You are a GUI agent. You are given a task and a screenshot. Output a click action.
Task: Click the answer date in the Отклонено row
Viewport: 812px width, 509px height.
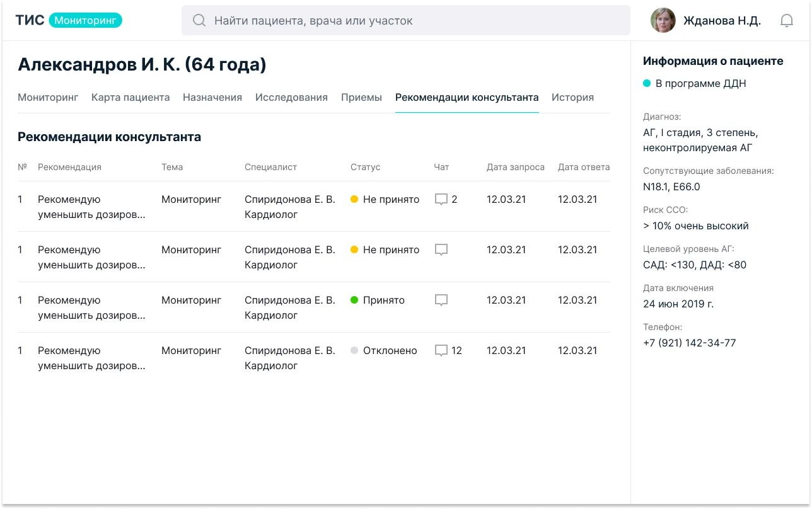tap(577, 351)
